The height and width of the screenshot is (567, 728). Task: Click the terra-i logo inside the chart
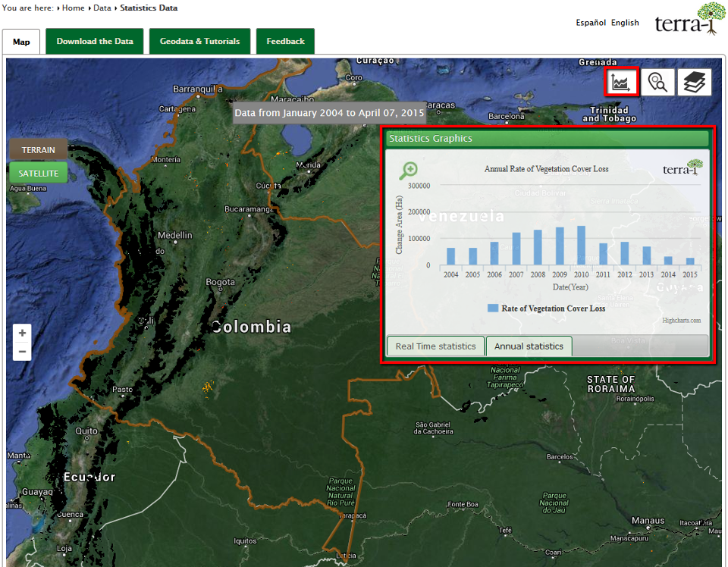[682, 168]
